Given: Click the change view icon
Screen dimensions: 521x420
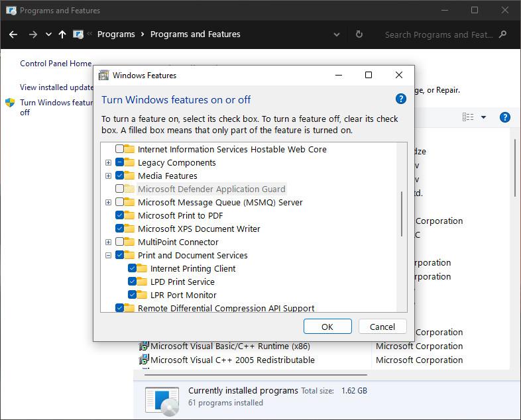Looking at the screenshot, I should click(468, 117).
